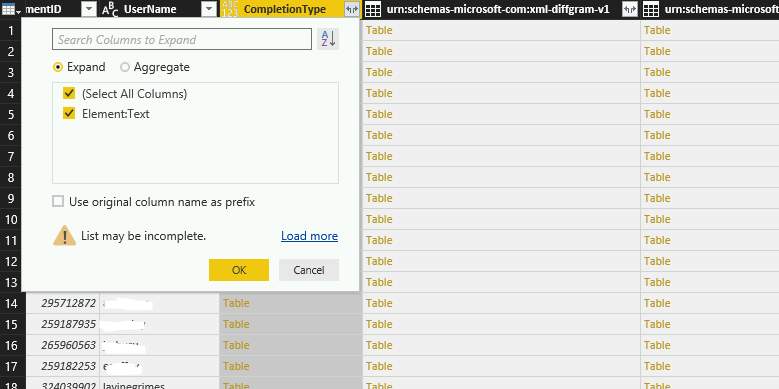Select the Aggregate radio button
The image size is (779, 389).
click(x=125, y=67)
